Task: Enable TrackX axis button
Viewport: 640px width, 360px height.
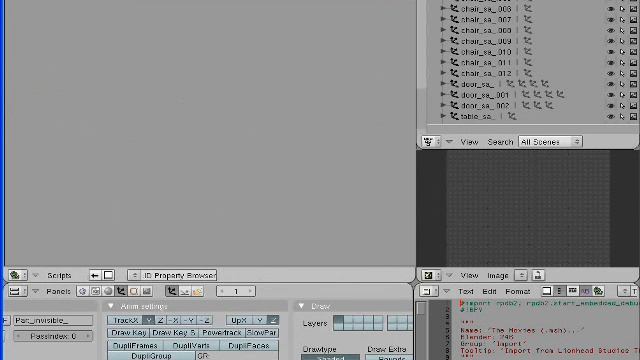Action: pos(125,320)
